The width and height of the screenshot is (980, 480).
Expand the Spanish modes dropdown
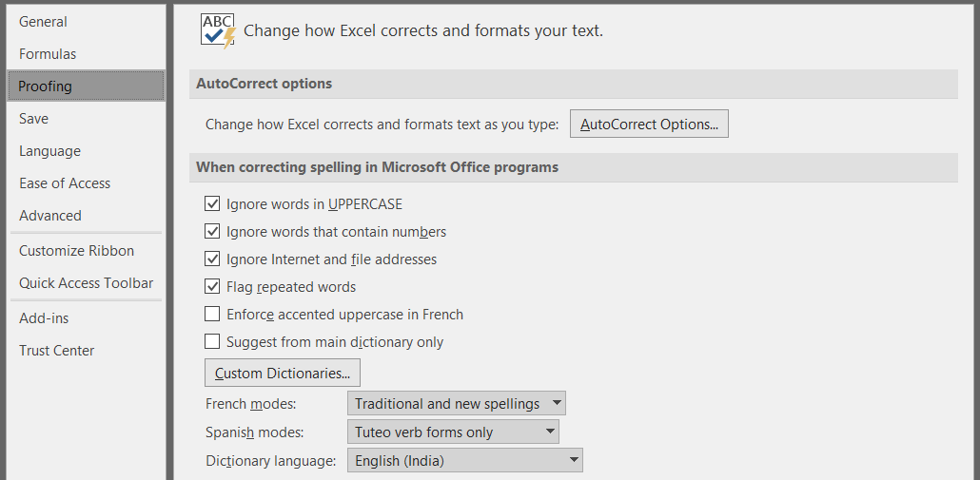point(453,432)
